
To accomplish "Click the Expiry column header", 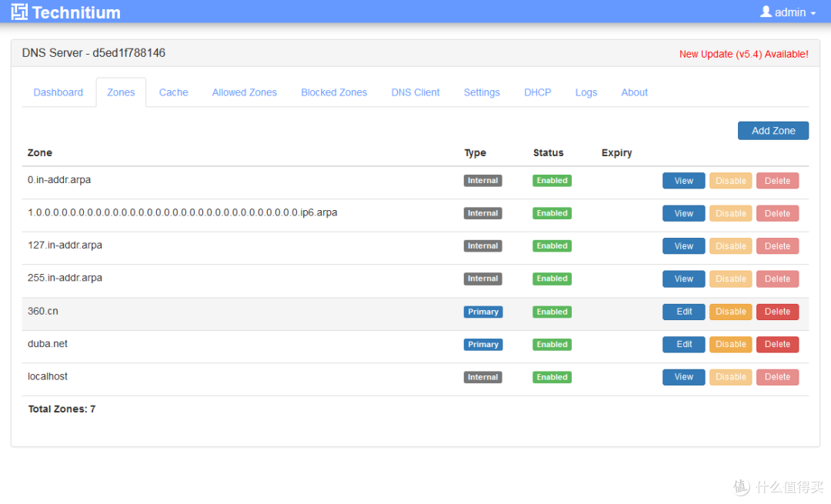I will pos(616,152).
